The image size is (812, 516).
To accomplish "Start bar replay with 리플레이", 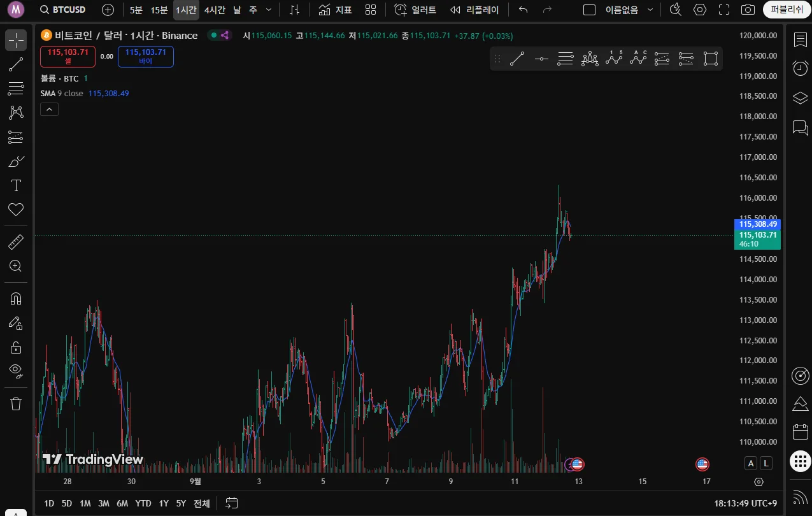I will pyautogui.click(x=474, y=10).
